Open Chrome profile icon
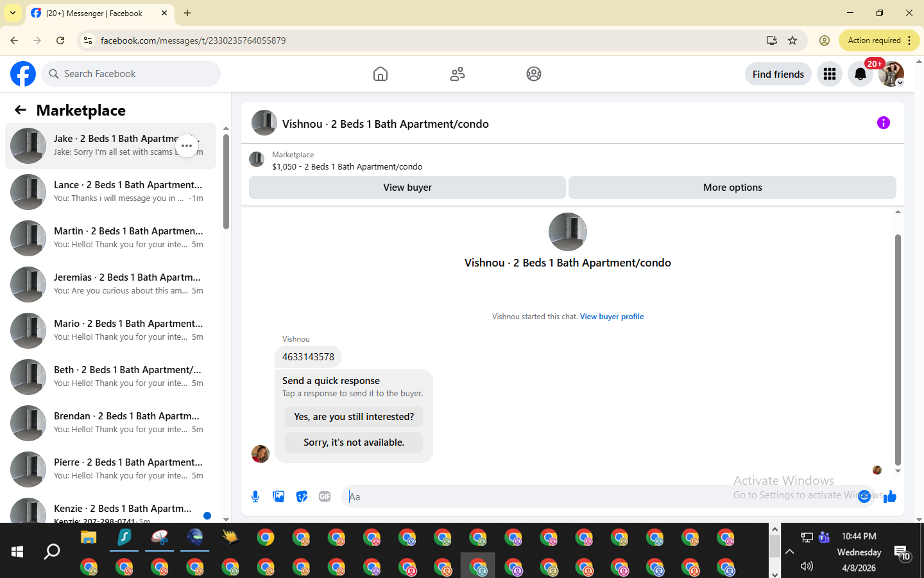 pos(825,40)
